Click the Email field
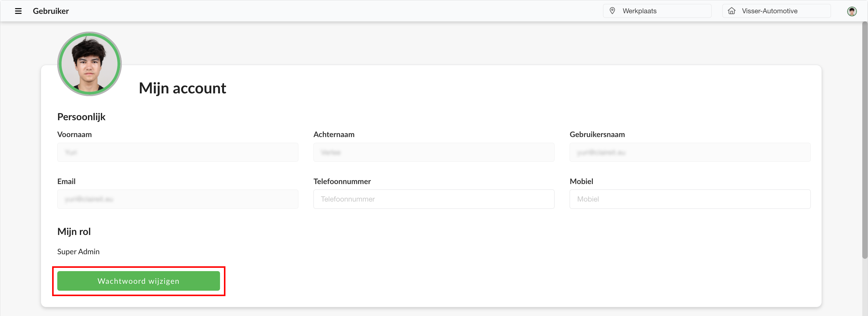 click(x=178, y=199)
